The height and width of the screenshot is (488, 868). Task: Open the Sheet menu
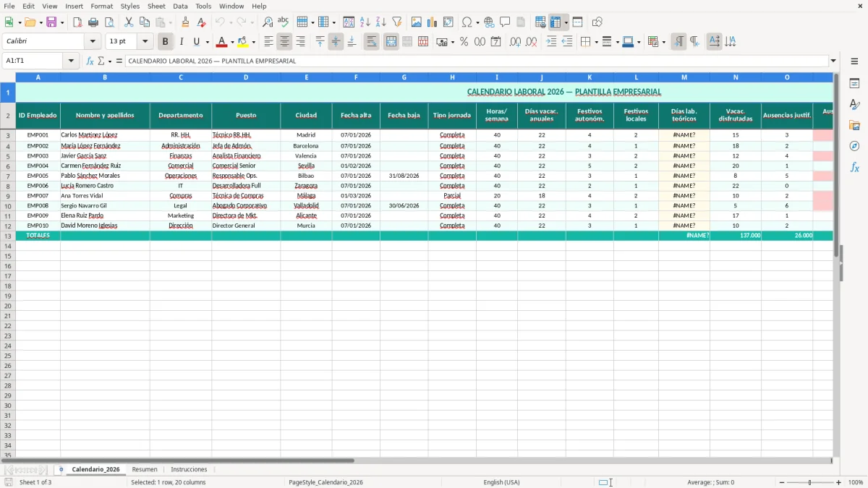(156, 6)
